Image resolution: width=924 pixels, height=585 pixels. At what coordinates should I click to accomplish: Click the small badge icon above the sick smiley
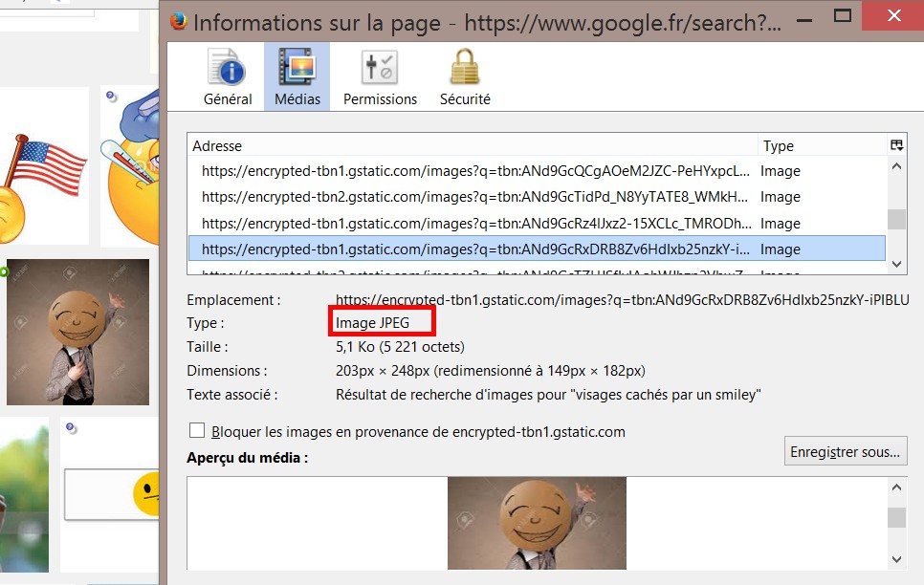(111, 96)
